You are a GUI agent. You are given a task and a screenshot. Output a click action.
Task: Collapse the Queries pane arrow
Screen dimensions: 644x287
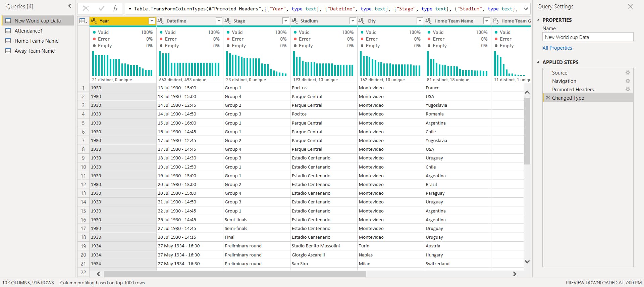coord(69,6)
